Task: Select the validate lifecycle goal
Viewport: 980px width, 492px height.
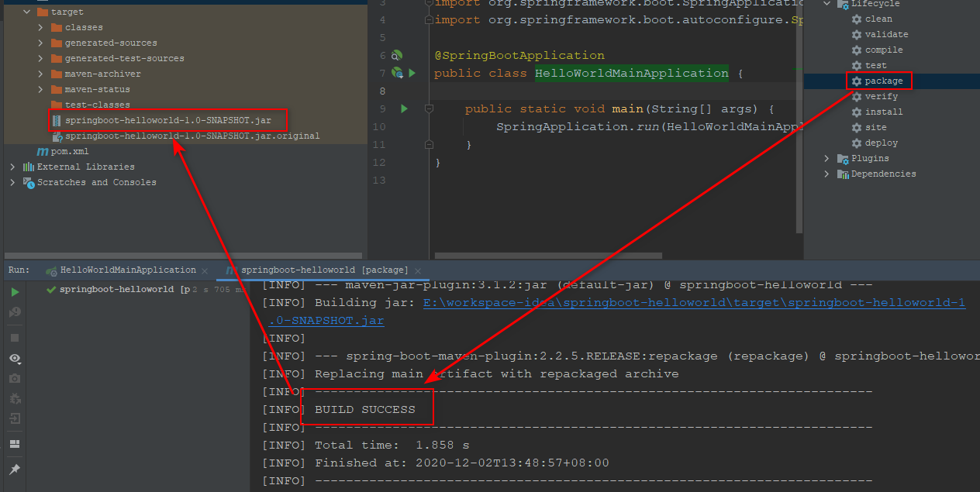Action: [879, 34]
